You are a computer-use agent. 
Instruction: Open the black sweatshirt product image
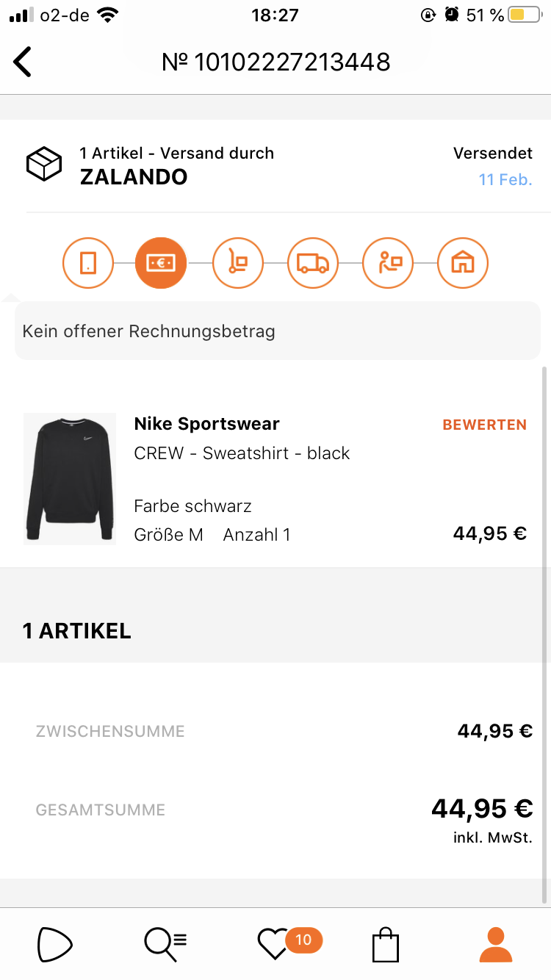70,479
